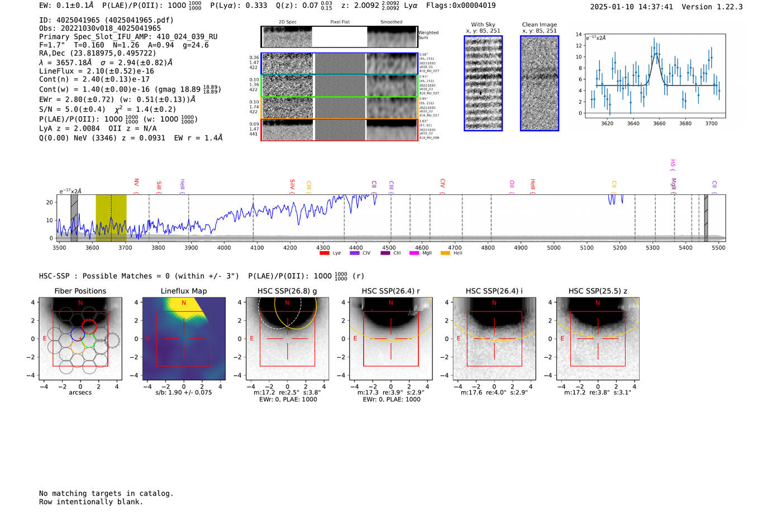Click the timestamp '2025-01-10 14:37:41'
Viewport: 782px width, 532px height.
(x=632, y=7)
